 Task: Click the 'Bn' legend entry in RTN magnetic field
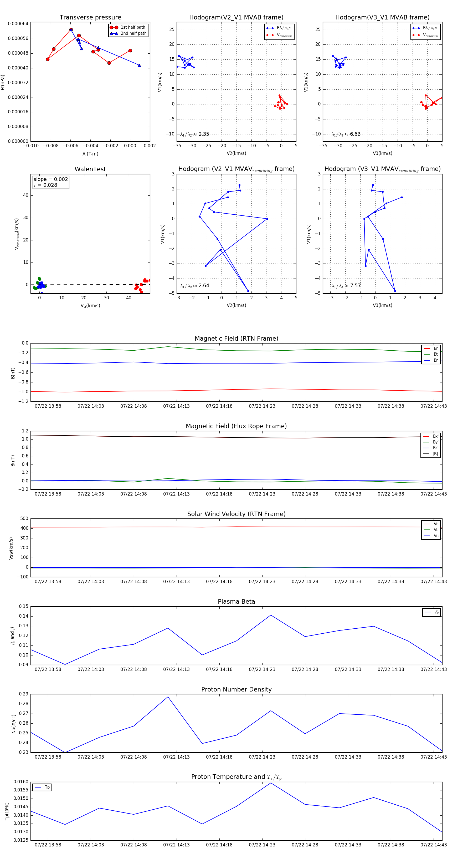point(431,360)
